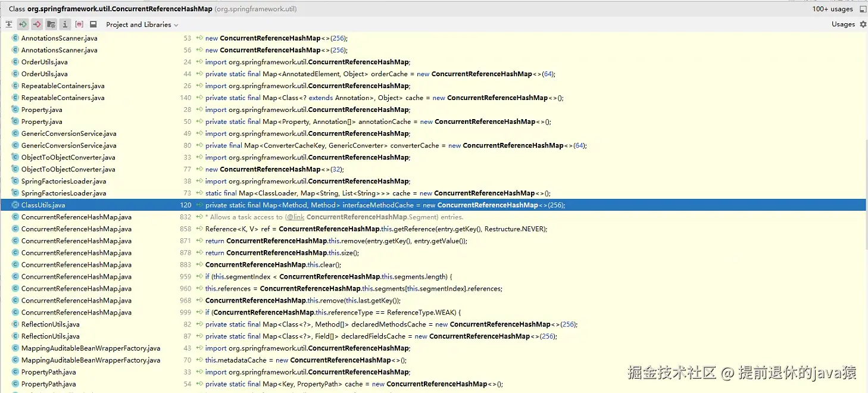This screenshot has width=868, height=393.
Task: Toggle the 'i' info toolbar button
Action: point(65,24)
